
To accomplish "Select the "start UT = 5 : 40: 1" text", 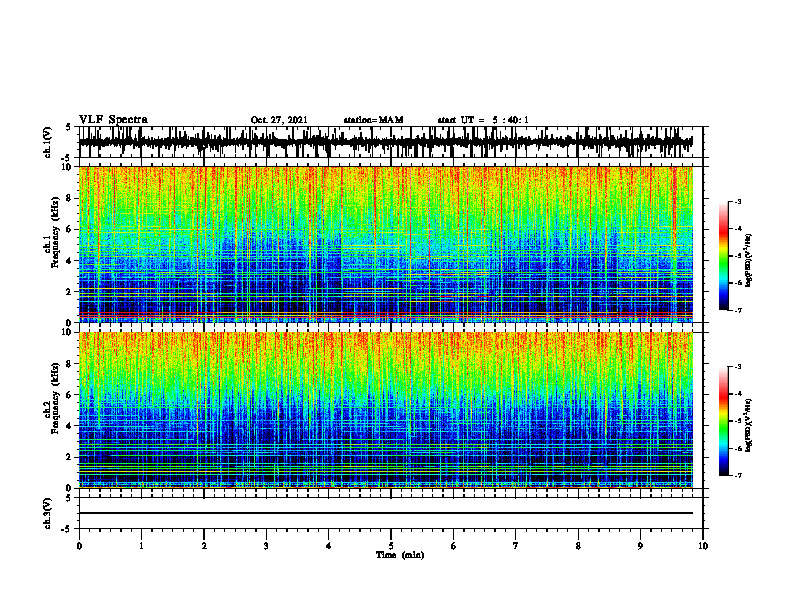I will [x=483, y=120].
